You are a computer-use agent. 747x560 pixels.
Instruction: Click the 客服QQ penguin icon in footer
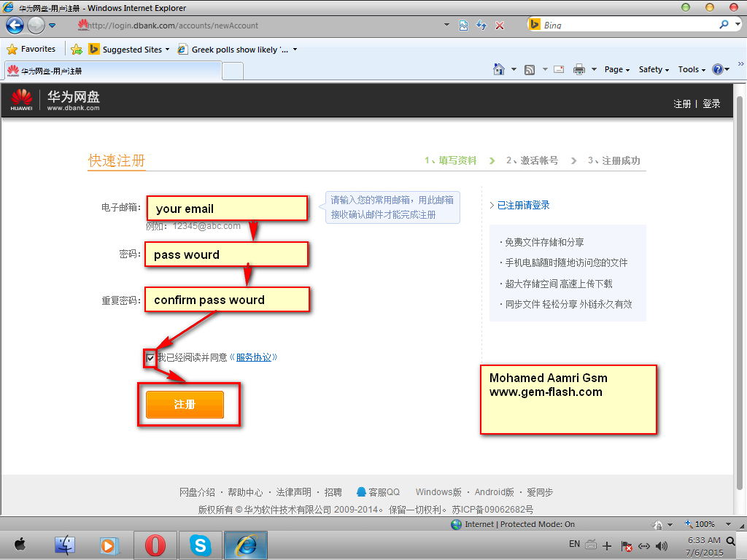pyautogui.click(x=361, y=491)
